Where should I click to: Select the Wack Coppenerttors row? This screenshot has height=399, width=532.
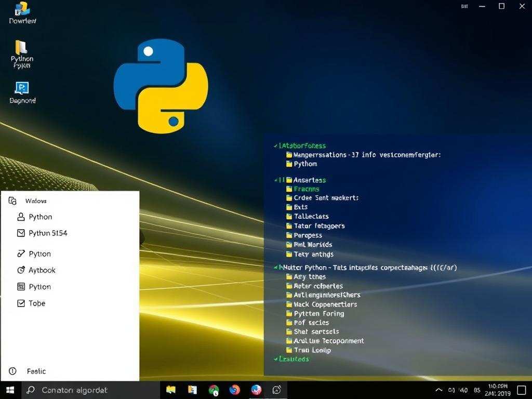(x=322, y=304)
